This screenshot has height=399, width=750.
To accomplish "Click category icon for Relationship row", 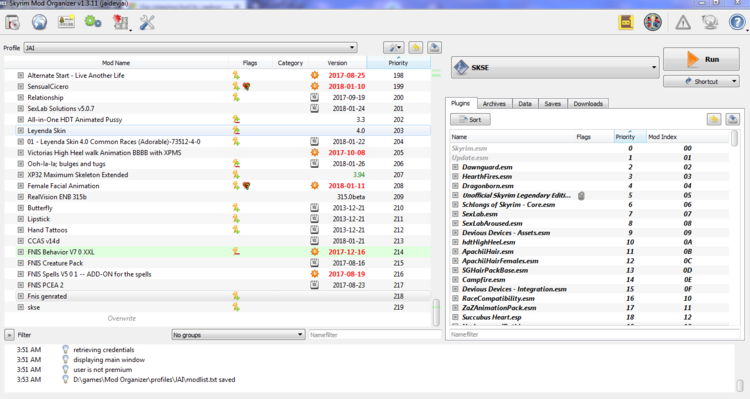I will click(x=314, y=98).
